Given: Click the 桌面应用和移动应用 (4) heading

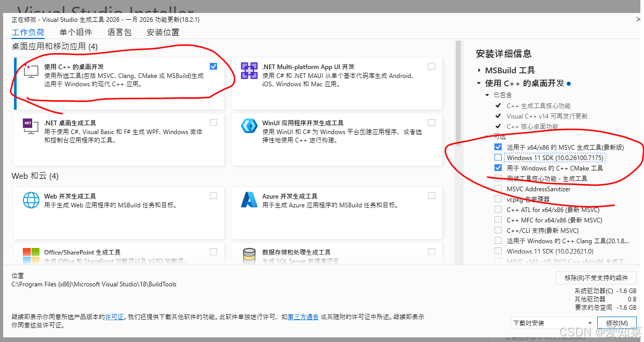Looking at the screenshot, I should [x=55, y=47].
